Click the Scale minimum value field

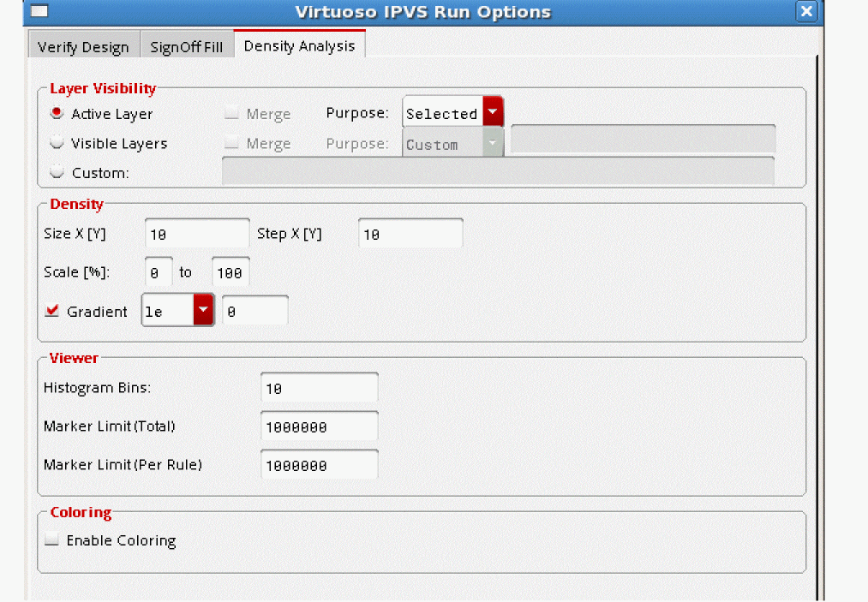(159, 273)
